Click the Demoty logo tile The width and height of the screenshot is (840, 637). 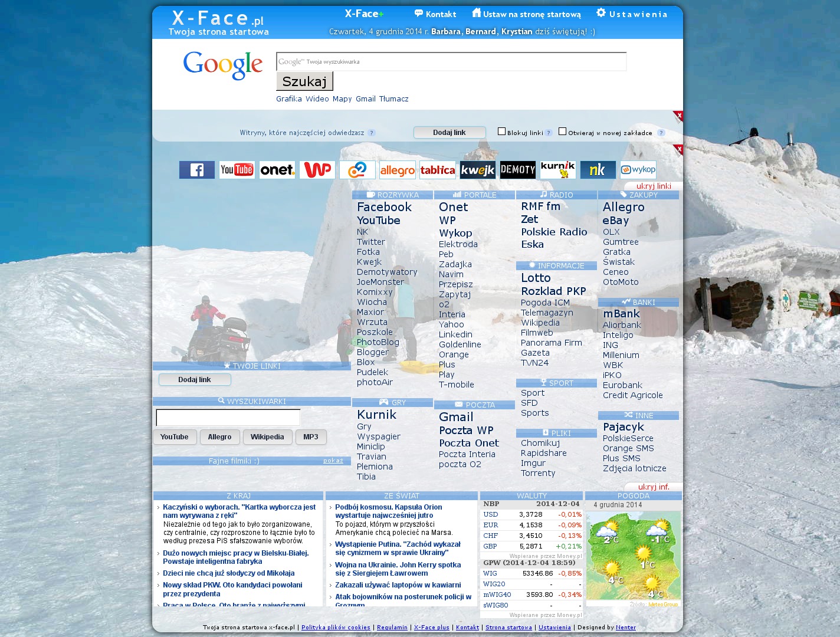[518, 170]
